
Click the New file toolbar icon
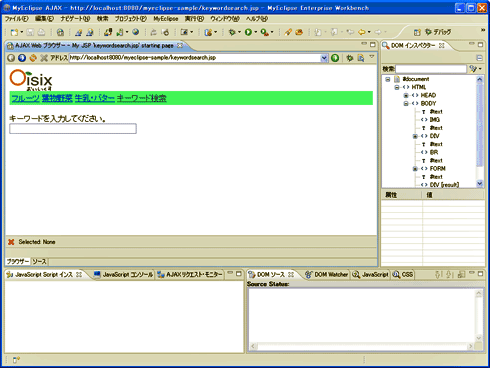click(x=14, y=32)
